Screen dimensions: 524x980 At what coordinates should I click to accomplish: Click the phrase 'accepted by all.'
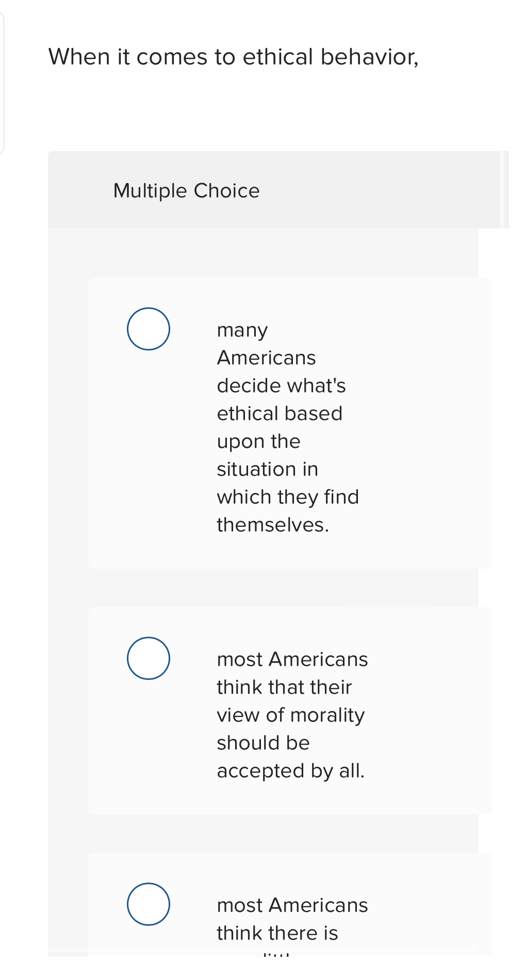(x=291, y=770)
